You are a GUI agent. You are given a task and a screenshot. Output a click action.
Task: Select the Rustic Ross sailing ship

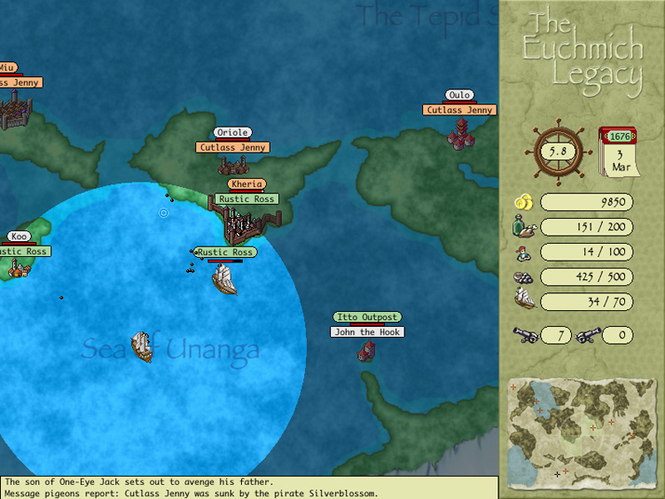pyautogui.click(x=225, y=279)
